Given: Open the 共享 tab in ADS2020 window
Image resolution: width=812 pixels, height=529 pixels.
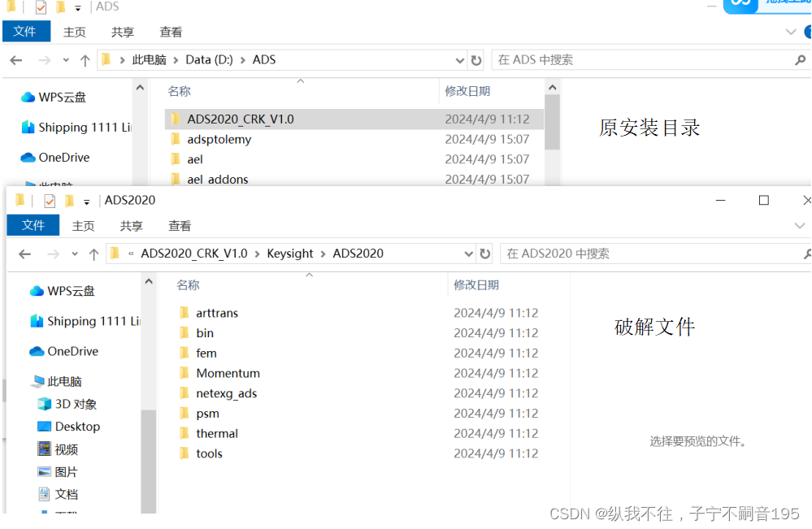Looking at the screenshot, I should pos(131,226).
